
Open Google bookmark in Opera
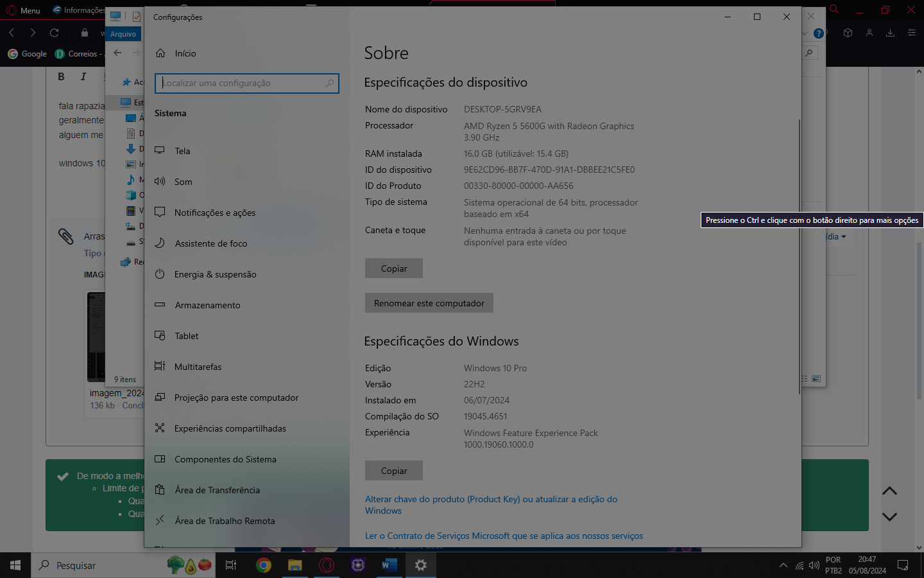point(27,54)
